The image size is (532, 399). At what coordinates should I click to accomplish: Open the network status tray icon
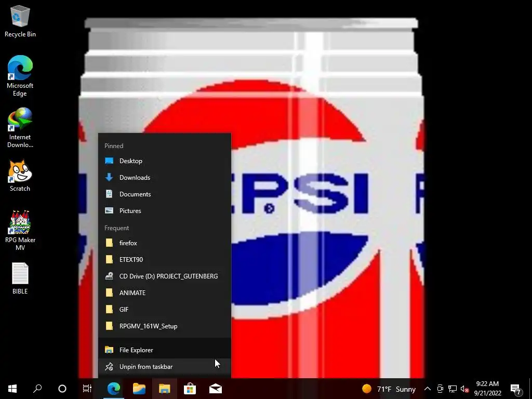point(453,389)
